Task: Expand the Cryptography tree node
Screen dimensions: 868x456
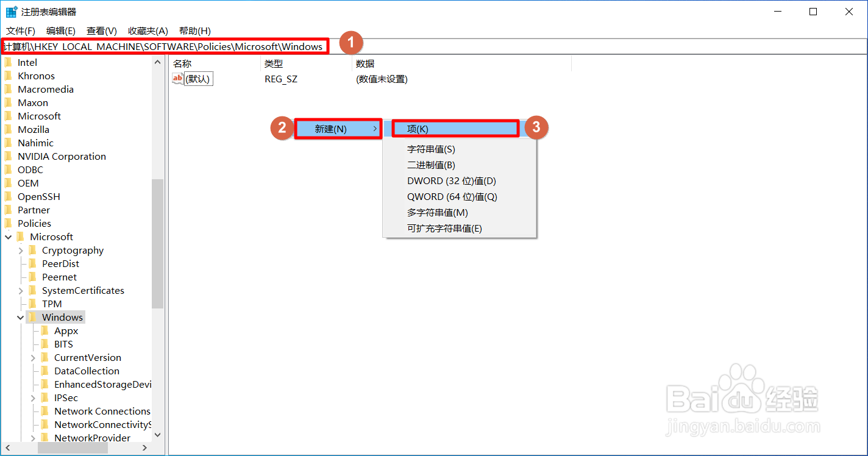Action: coord(20,249)
